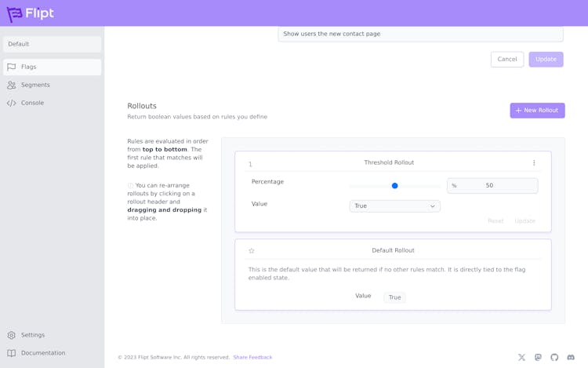Image resolution: width=588 pixels, height=368 pixels.
Task: Go to Flags in the sidebar
Action: coord(52,67)
